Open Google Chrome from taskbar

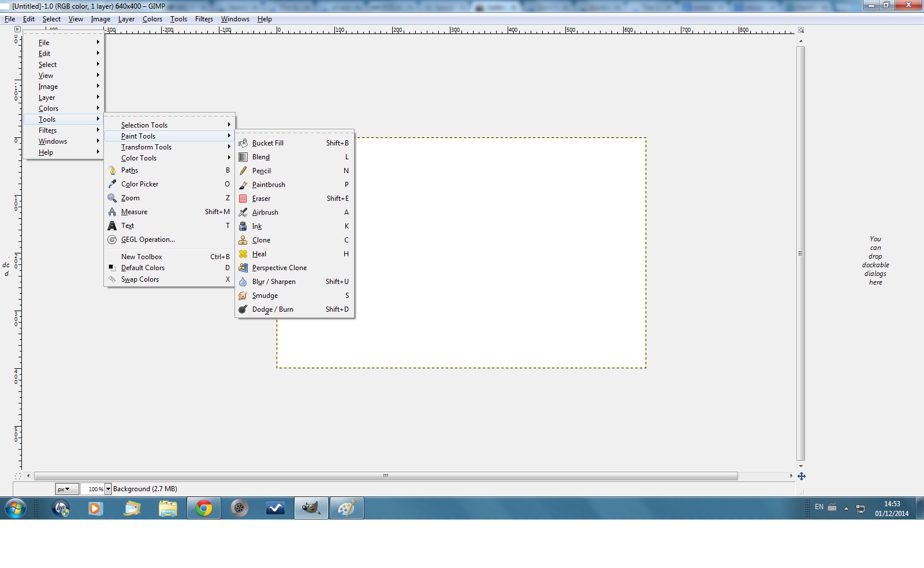203,509
